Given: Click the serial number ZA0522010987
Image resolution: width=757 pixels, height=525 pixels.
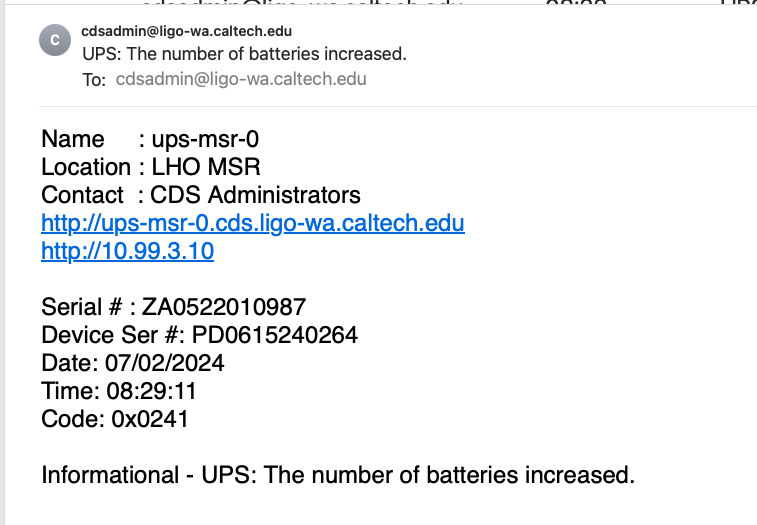Looking at the screenshot, I should 224,307.
